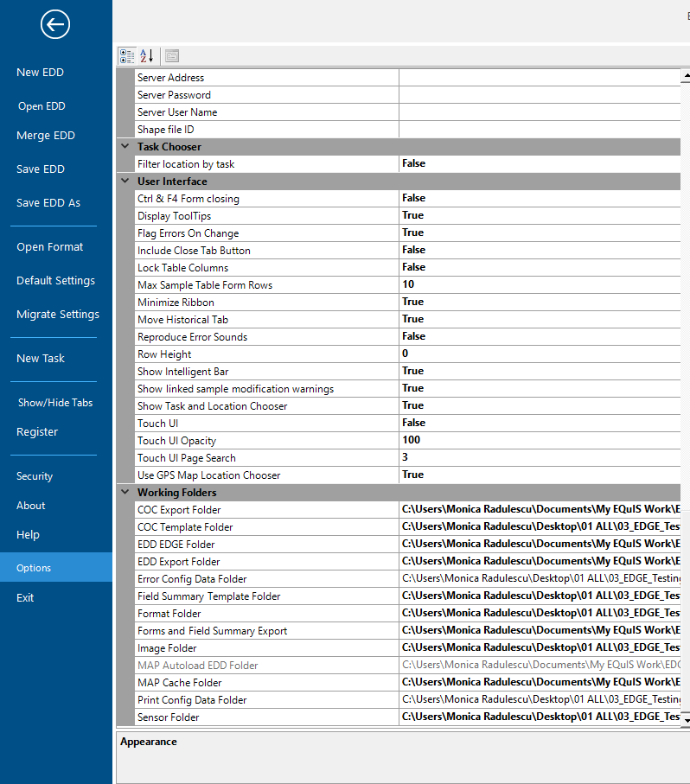
Task: Open Show/Hide Tabs option
Action: [55, 403]
